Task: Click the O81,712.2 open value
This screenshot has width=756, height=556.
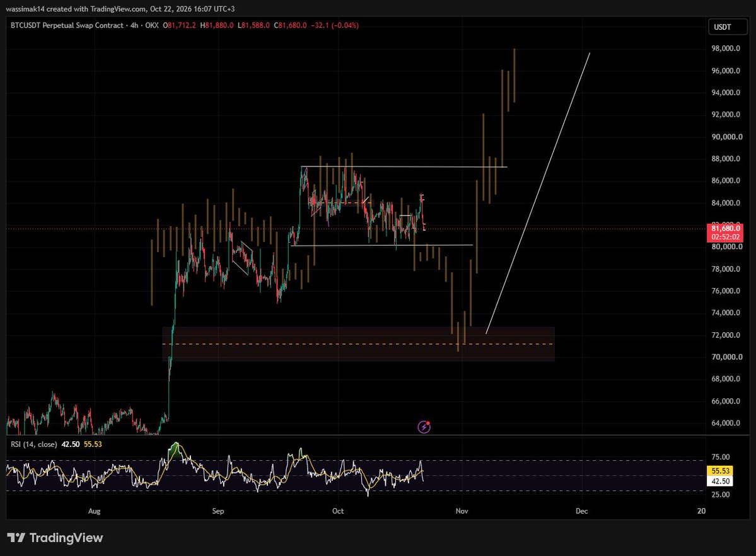Action: (179, 25)
